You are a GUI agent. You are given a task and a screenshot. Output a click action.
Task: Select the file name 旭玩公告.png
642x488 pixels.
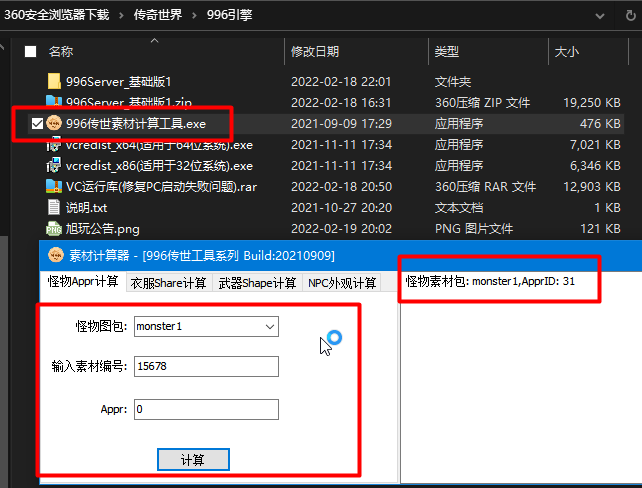(x=102, y=228)
